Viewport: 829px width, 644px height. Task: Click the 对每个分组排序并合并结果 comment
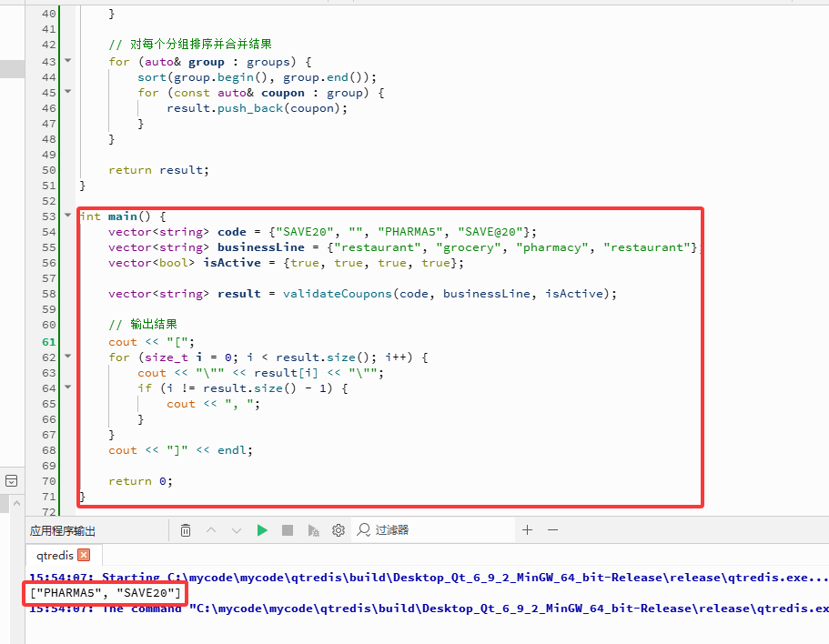(x=190, y=45)
